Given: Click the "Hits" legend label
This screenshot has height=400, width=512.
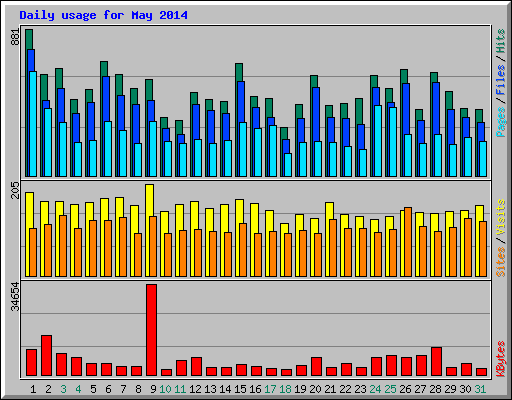Looking at the screenshot, I should tap(500, 41).
